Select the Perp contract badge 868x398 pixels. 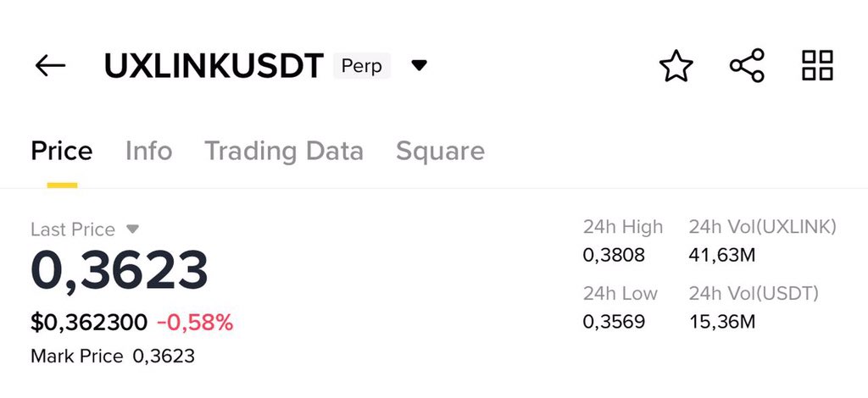[361, 66]
